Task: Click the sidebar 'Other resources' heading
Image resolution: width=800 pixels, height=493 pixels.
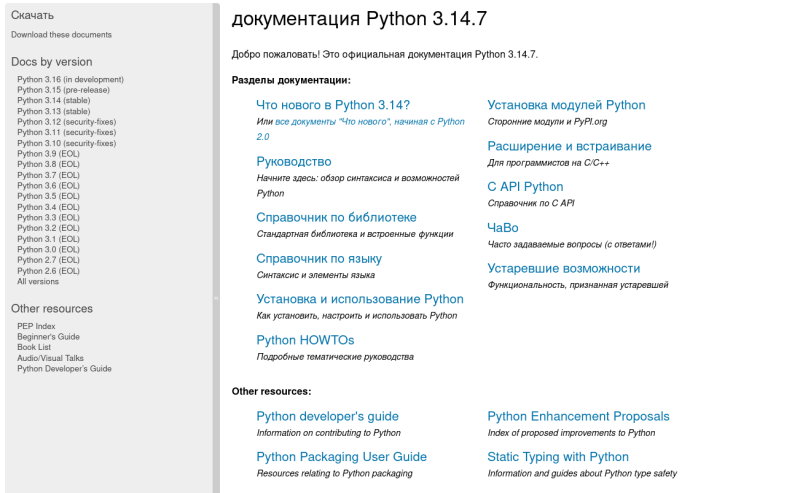Action: click(x=52, y=309)
